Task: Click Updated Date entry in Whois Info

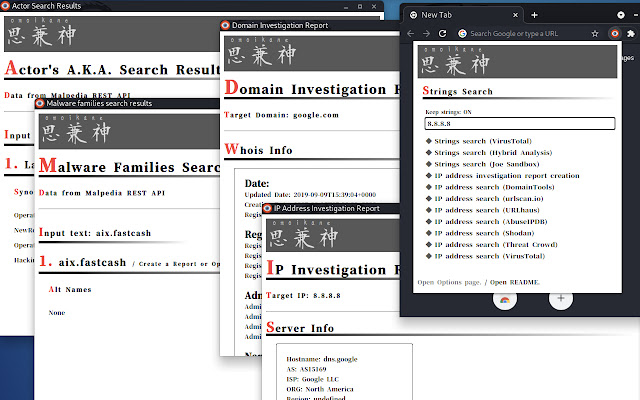Action: [x=310, y=195]
